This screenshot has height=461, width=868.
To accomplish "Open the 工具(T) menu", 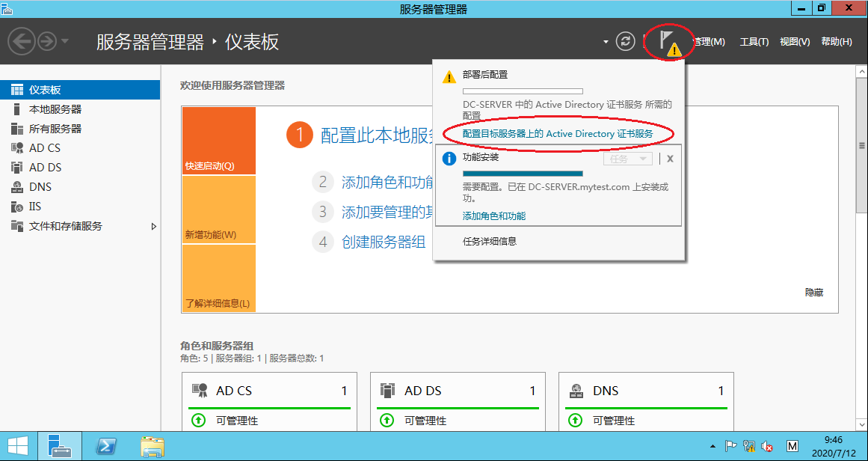I will click(x=754, y=42).
